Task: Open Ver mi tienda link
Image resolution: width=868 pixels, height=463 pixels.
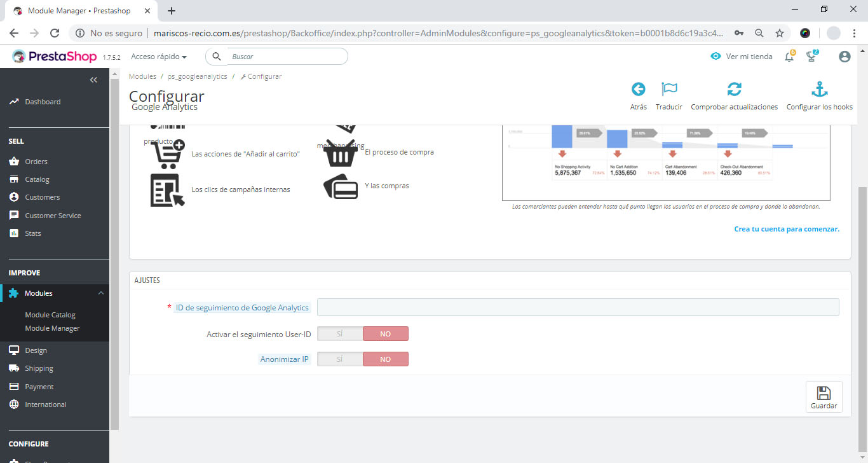Action: 749,57
